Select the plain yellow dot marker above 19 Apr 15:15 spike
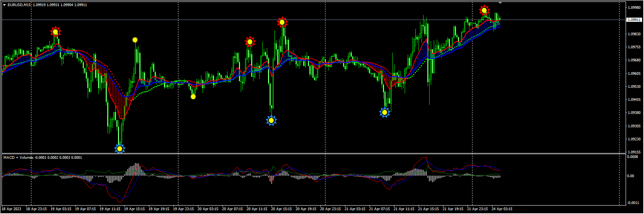 [x=135, y=40]
